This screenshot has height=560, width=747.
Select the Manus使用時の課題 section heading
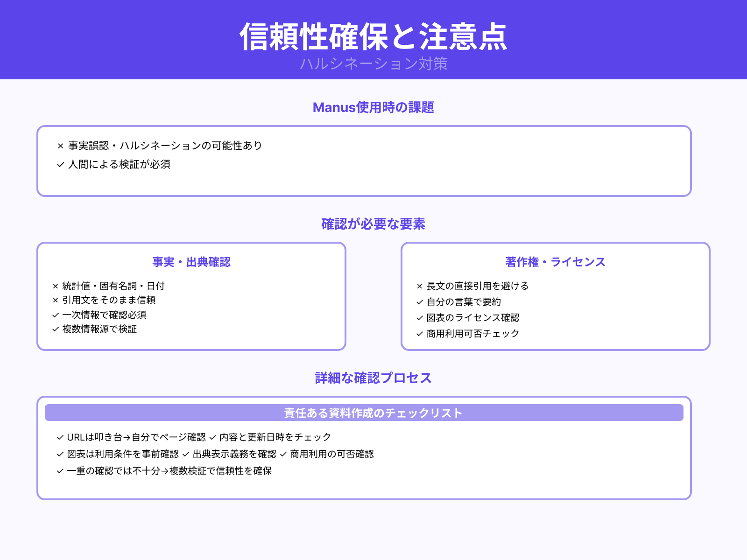pos(373,108)
